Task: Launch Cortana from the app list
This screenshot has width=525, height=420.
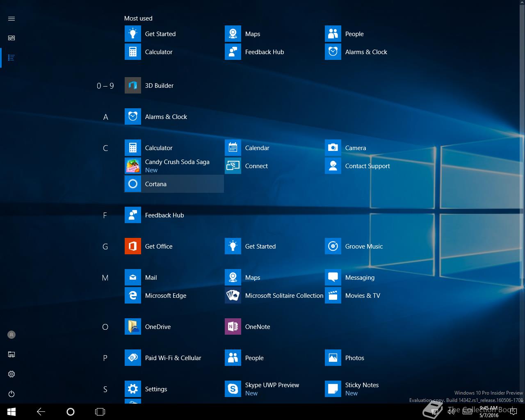Action: tap(174, 184)
